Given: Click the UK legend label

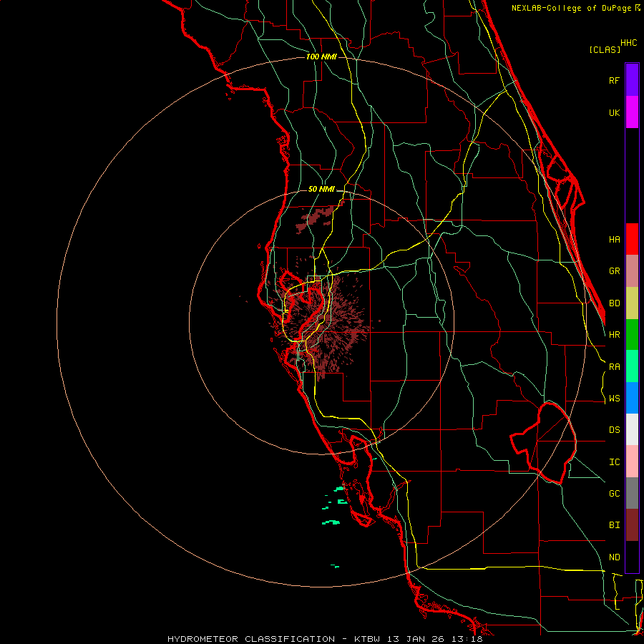Looking at the screenshot, I should point(614,112).
